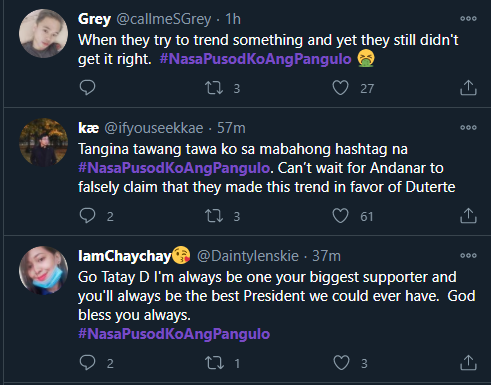Reply to kæ's tweet with 2 replies
491x385 pixels.
[87, 216]
